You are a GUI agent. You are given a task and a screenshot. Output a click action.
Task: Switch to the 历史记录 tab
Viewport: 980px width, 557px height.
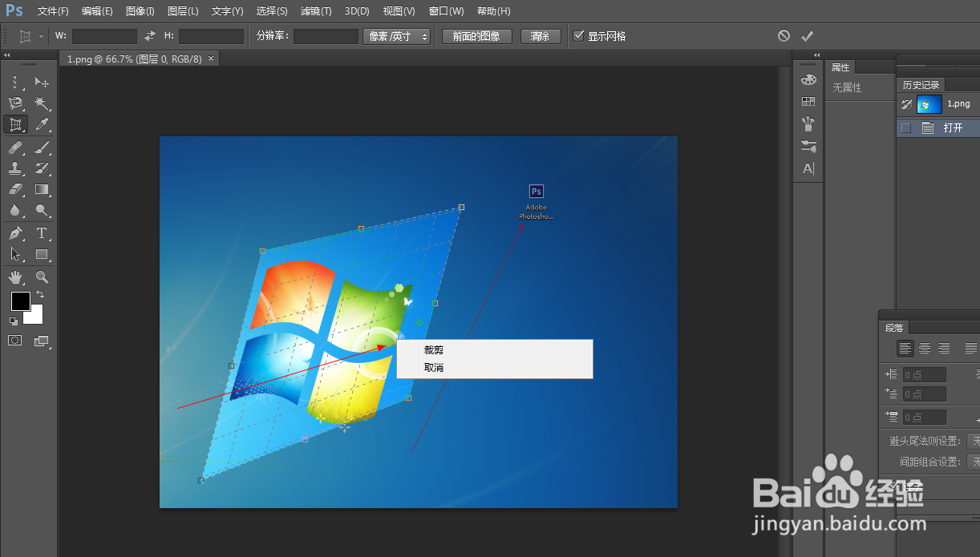coord(921,85)
